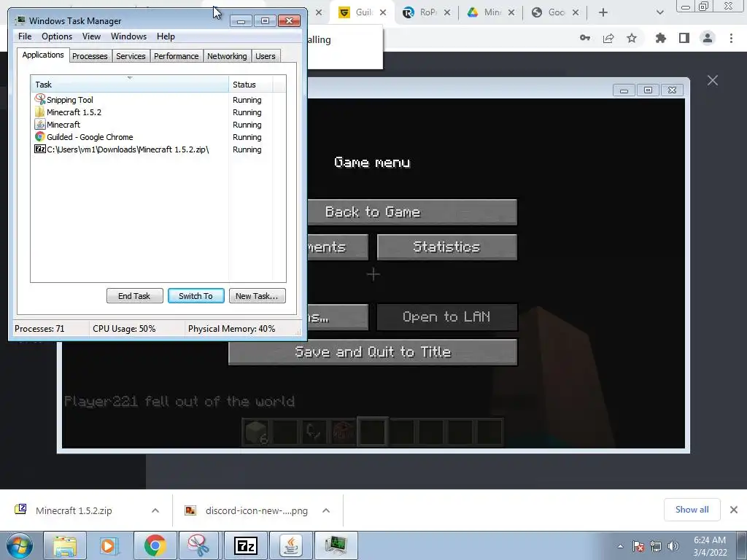
Task: Switch to Chrome from the taskbar
Action: pyautogui.click(x=155, y=545)
